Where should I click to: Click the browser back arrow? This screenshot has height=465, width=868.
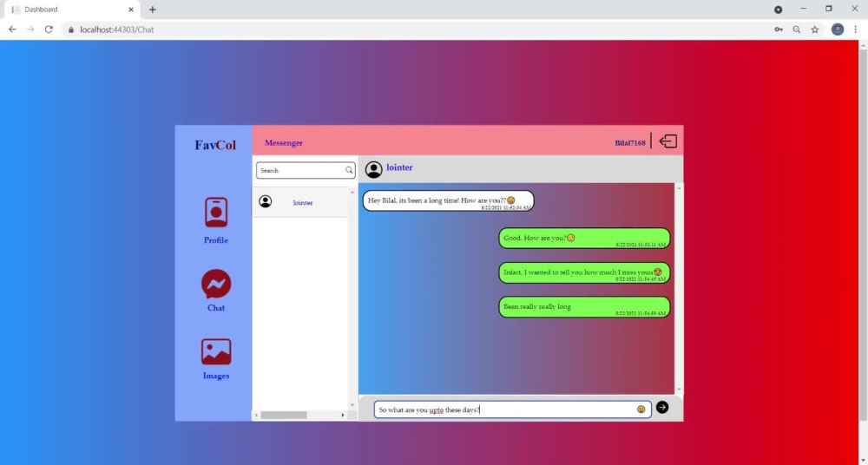[12, 29]
